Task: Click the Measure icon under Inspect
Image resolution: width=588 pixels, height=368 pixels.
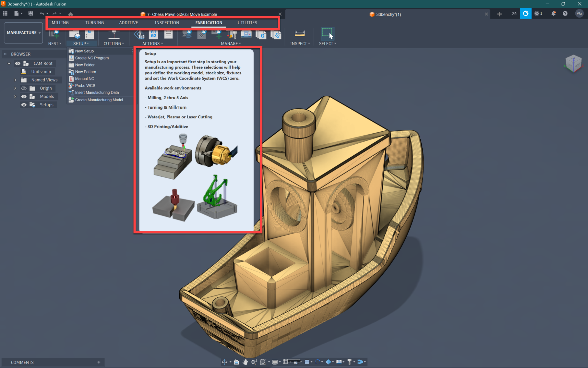Action: (x=299, y=34)
